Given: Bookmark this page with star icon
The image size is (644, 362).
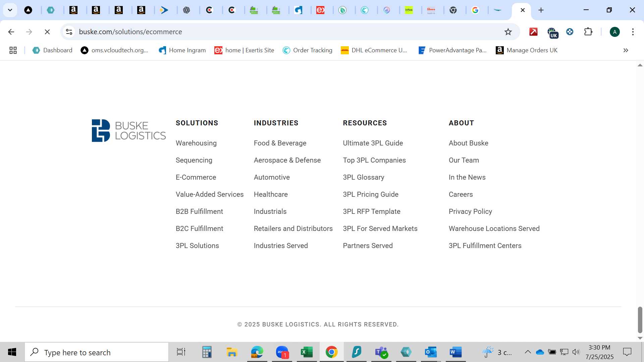Looking at the screenshot, I should pyautogui.click(x=508, y=32).
